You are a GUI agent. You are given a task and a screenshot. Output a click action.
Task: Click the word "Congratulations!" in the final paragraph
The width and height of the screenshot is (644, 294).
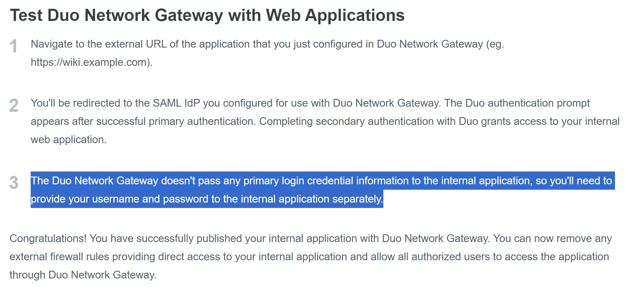tap(48, 239)
